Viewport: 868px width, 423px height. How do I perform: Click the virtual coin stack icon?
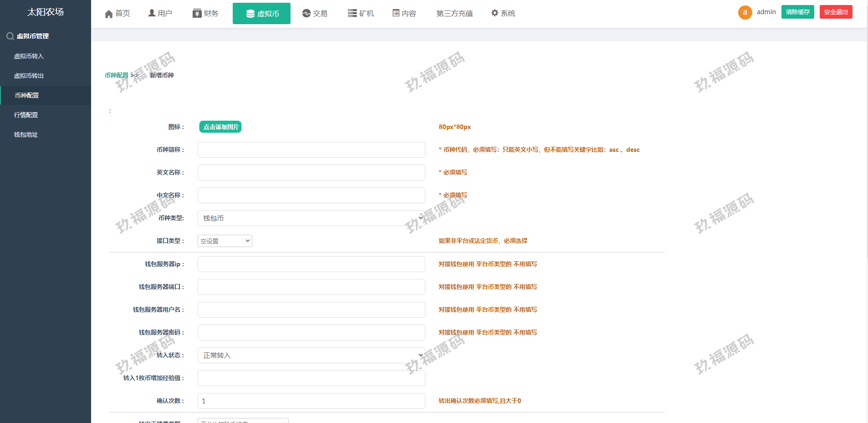250,14
